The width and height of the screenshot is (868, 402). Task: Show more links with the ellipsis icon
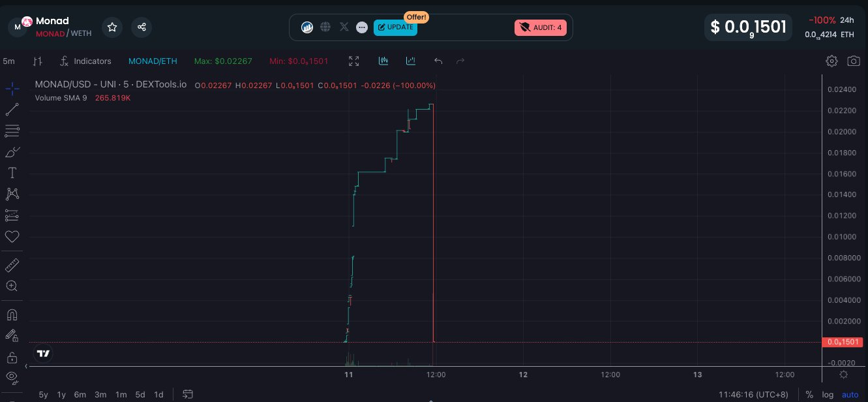click(362, 27)
